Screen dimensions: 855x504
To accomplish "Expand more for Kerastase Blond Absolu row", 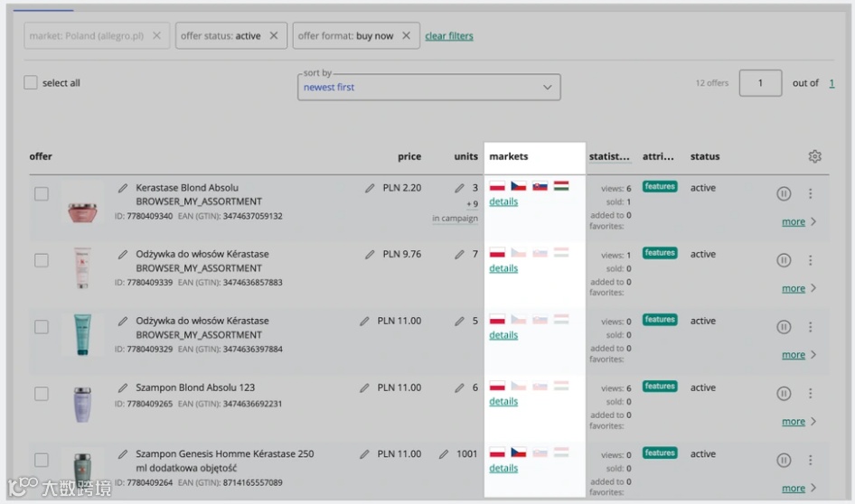I will pyautogui.click(x=799, y=222).
